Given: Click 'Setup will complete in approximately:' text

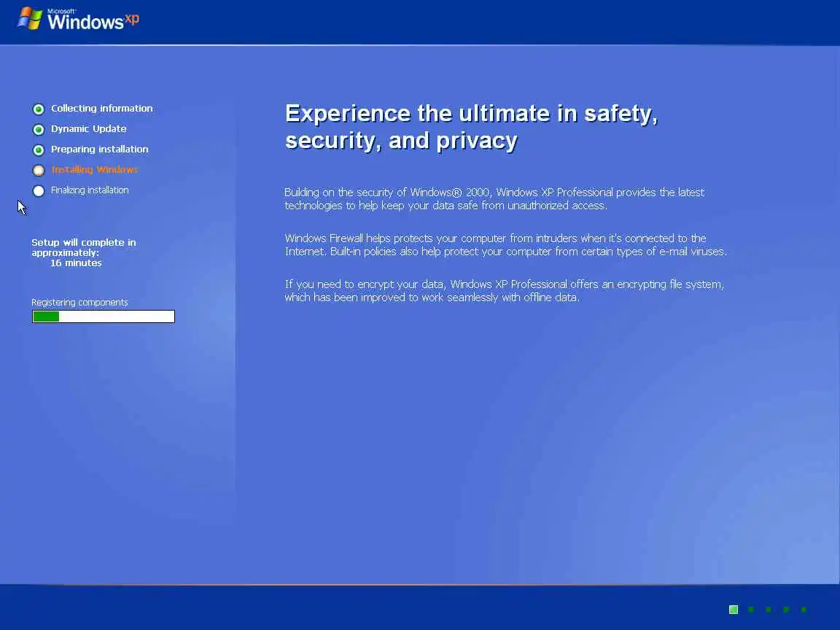Looking at the screenshot, I should tap(84, 247).
